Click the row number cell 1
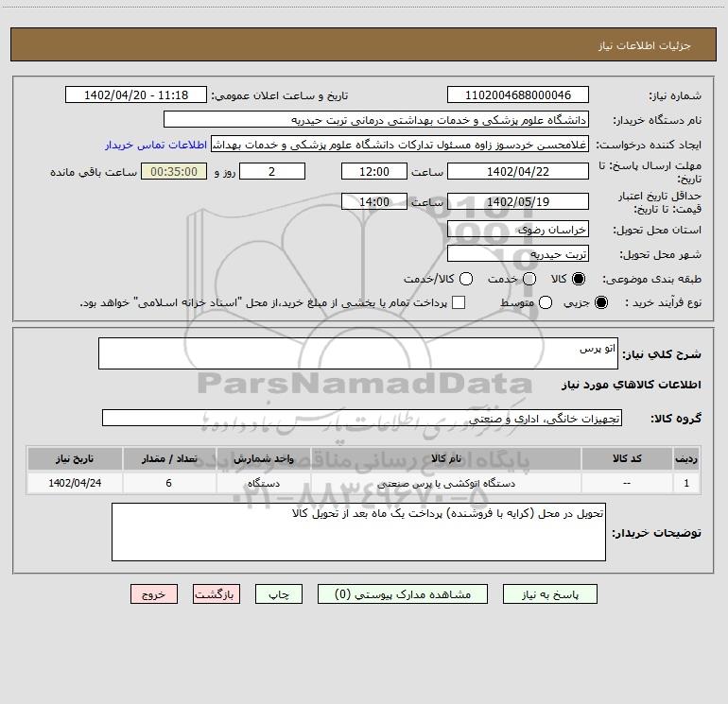Viewport: 728px width, 704px height. (x=686, y=483)
